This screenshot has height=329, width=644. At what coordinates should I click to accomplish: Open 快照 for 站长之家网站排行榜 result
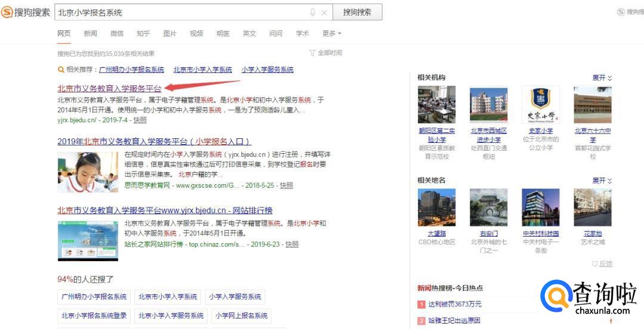(x=292, y=244)
